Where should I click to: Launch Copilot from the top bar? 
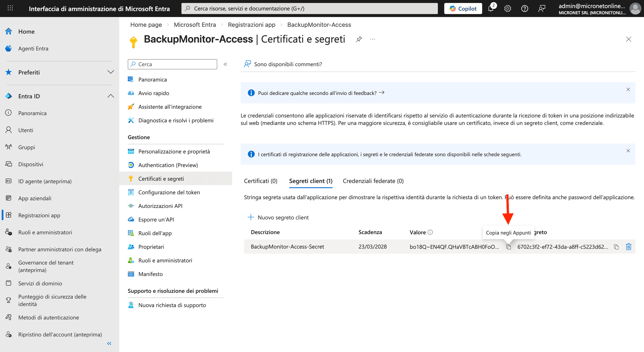coord(463,9)
